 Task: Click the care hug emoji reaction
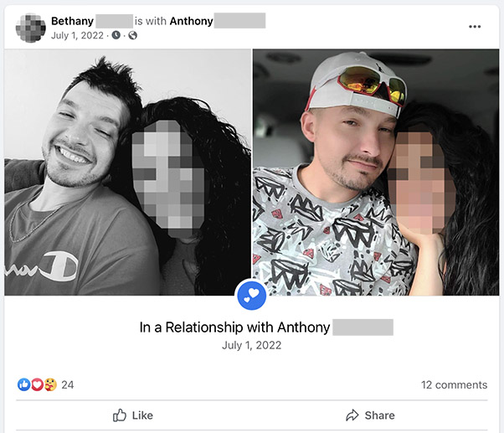pyautogui.click(x=50, y=384)
